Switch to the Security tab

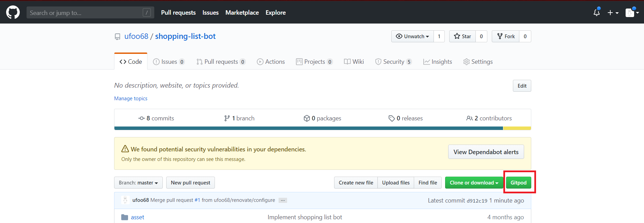tap(393, 62)
